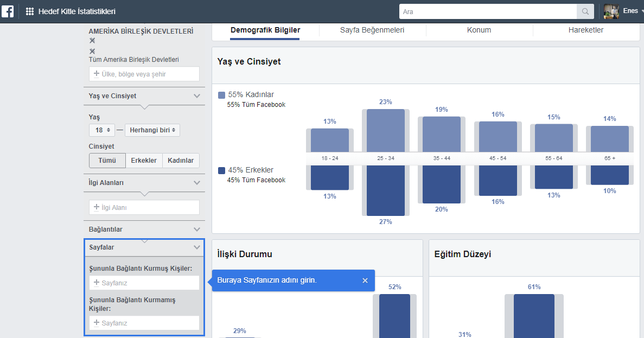This screenshot has width=644, height=338.
Task: Switch to the Sayfa Beğenmeleri tab
Action: click(x=372, y=30)
